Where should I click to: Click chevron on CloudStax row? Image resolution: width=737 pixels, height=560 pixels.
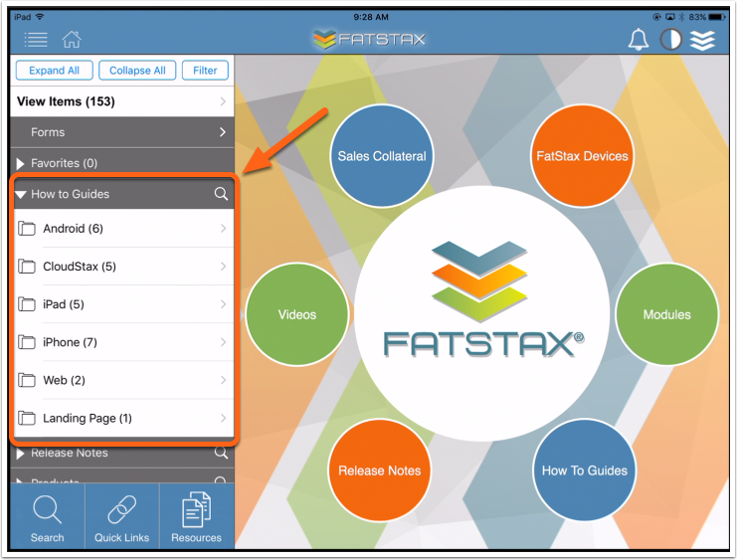[x=223, y=267]
